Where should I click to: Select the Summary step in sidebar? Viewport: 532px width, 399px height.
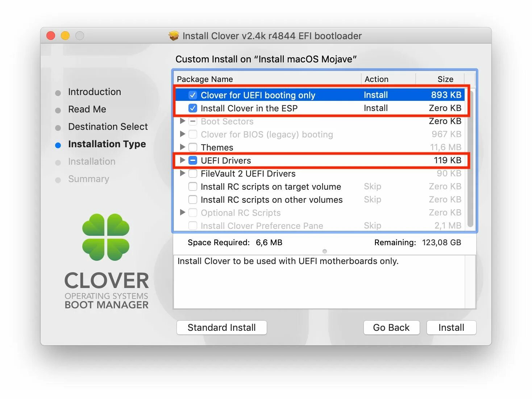88,179
